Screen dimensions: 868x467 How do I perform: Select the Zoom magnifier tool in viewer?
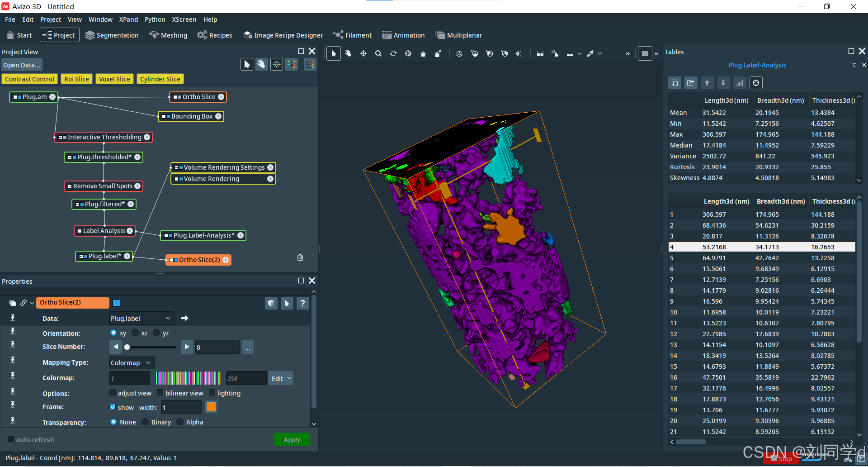[x=378, y=53]
